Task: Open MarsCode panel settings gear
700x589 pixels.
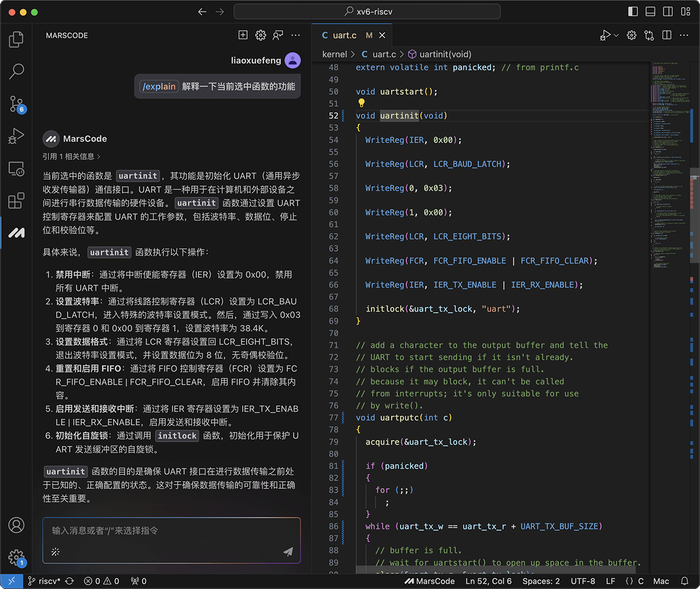Action: (x=261, y=35)
